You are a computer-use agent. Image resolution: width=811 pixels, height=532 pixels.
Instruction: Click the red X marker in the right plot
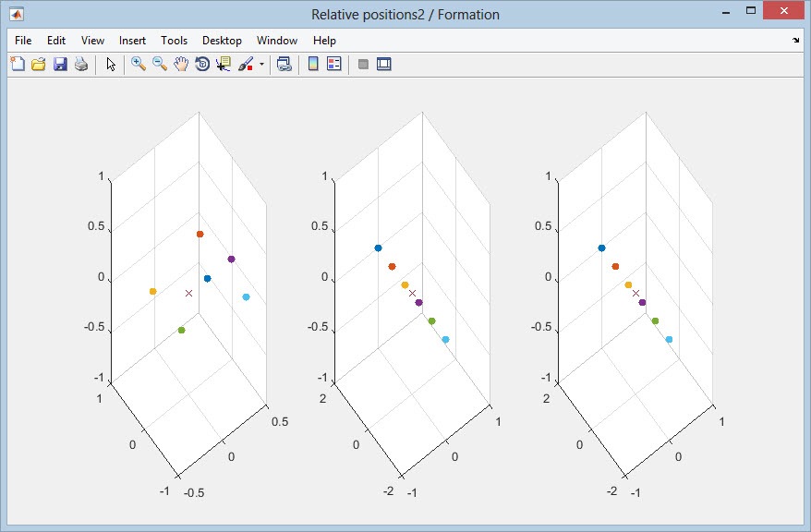(x=635, y=293)
